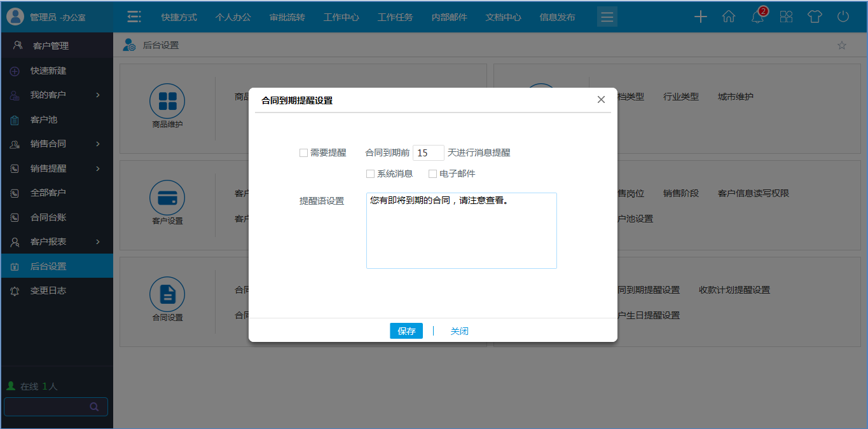Collapse sidebar using the menu toggle icon
Image resolution: width=868 pixels, height=429 pixels.
coord(134,17)
